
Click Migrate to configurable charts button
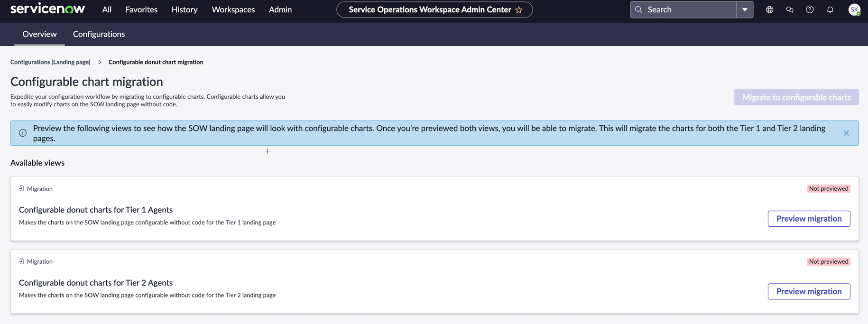796,97
